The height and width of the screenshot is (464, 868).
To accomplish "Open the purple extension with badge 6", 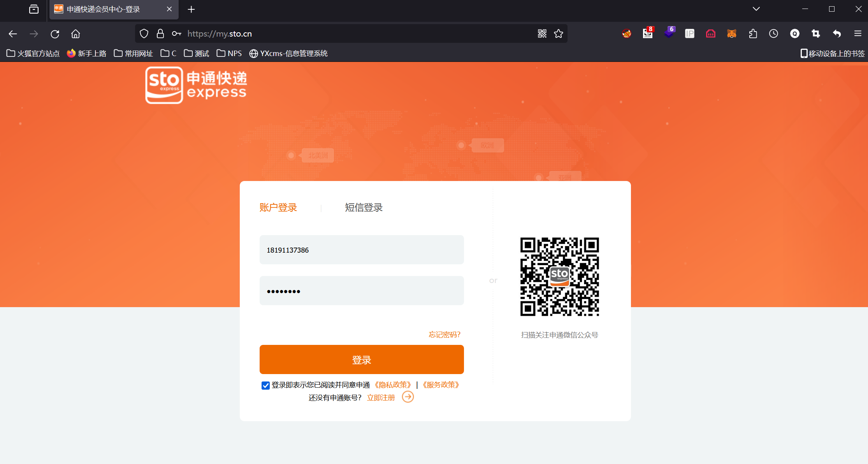I will pyautogui.click(x=669, y=33).
